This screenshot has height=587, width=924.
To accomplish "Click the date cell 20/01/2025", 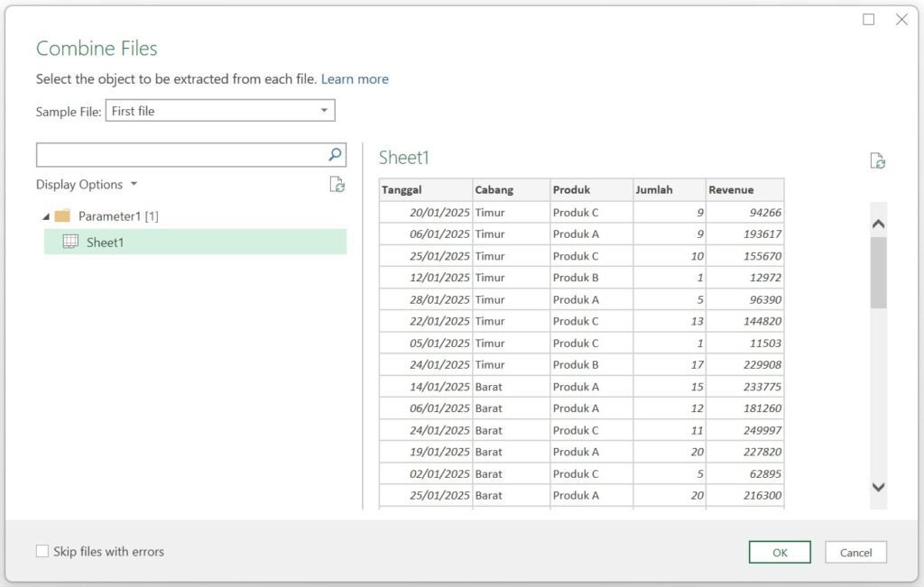I will coord(426,212).
